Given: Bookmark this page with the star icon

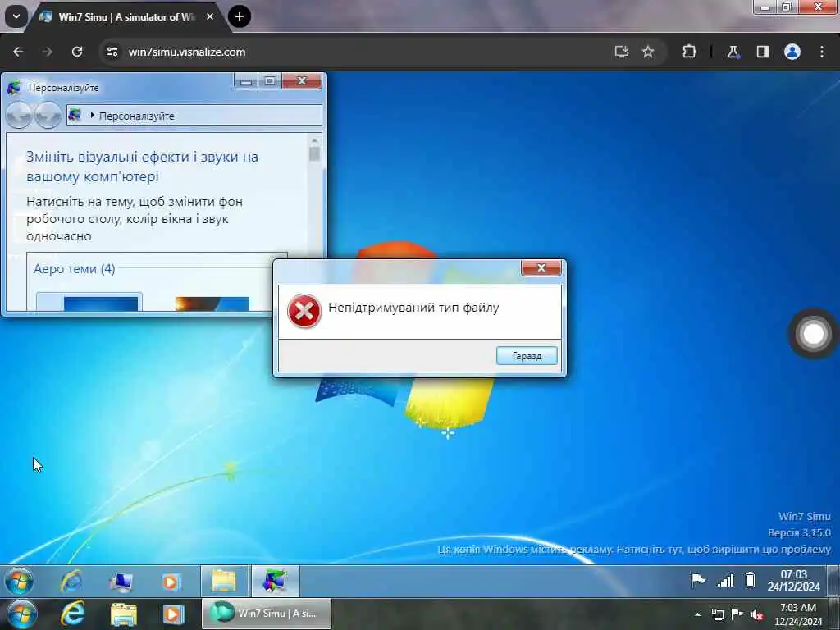Looking at the screenshot, I should tap(648, 52).
